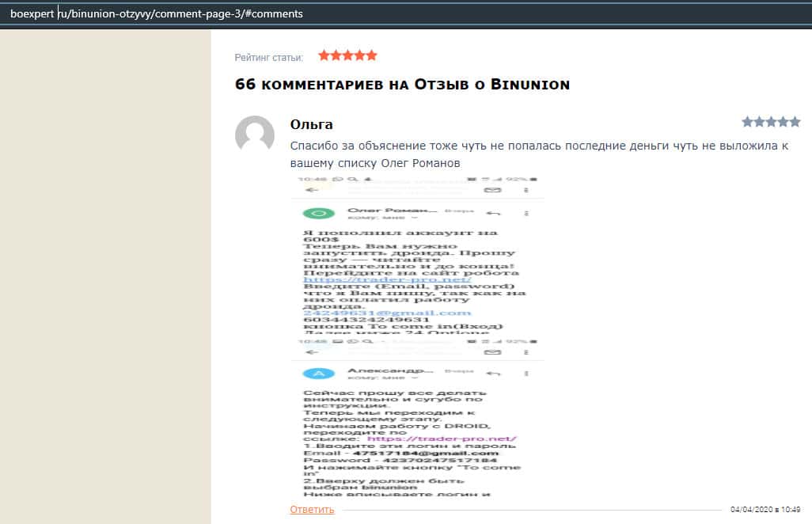Image resolution: width=812 pixels, height=524 pixels.
Task: Click Ольга's grey comment rating stars
Action: pos(771,122)
